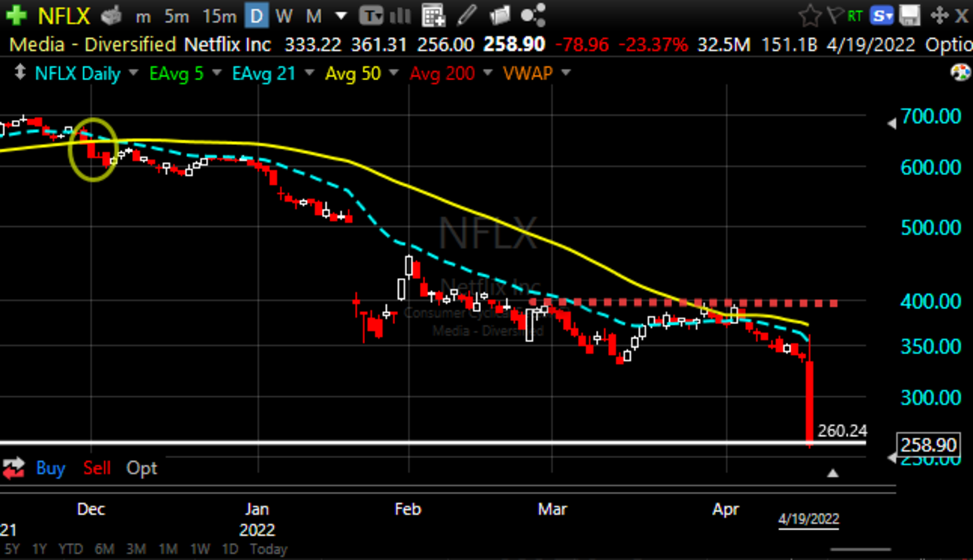Expand the time frame dropdown arrow
Image resolution: width=973 pixels, height=560 pixels.
[341, 15]
